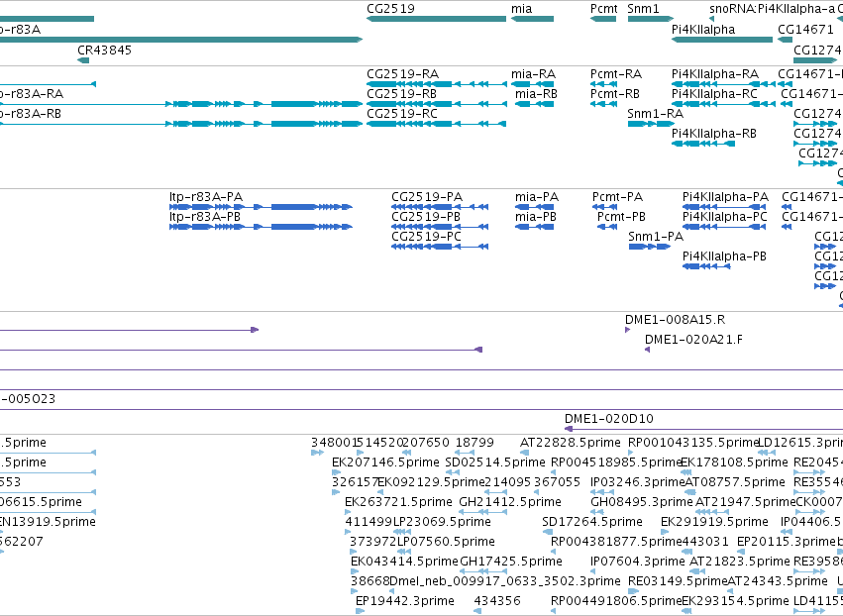Click the Itp-r83A-PB protein label
The width and height of the screenshot is (843, 616).
(x=205, y=217)
